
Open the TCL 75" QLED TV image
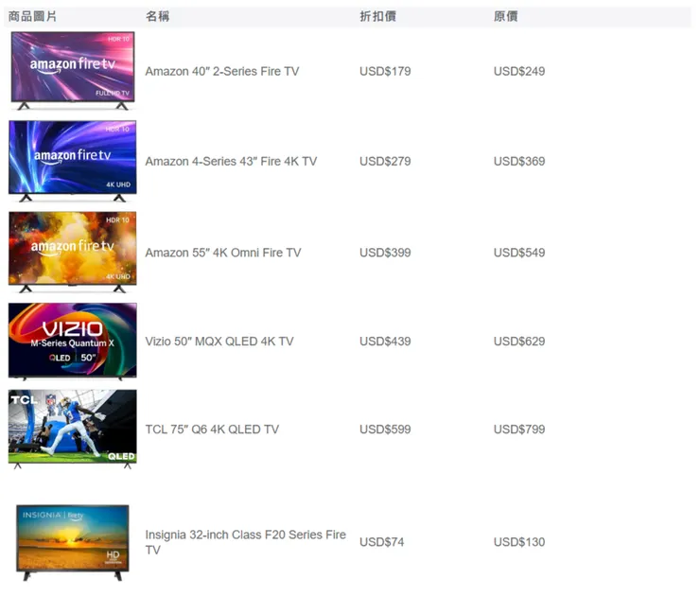72,430
